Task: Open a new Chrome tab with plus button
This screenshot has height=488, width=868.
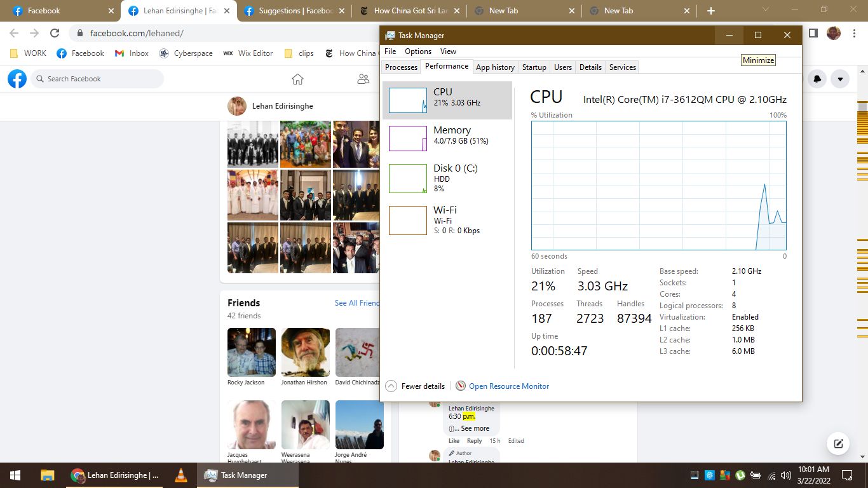Action: pos(710,11)
